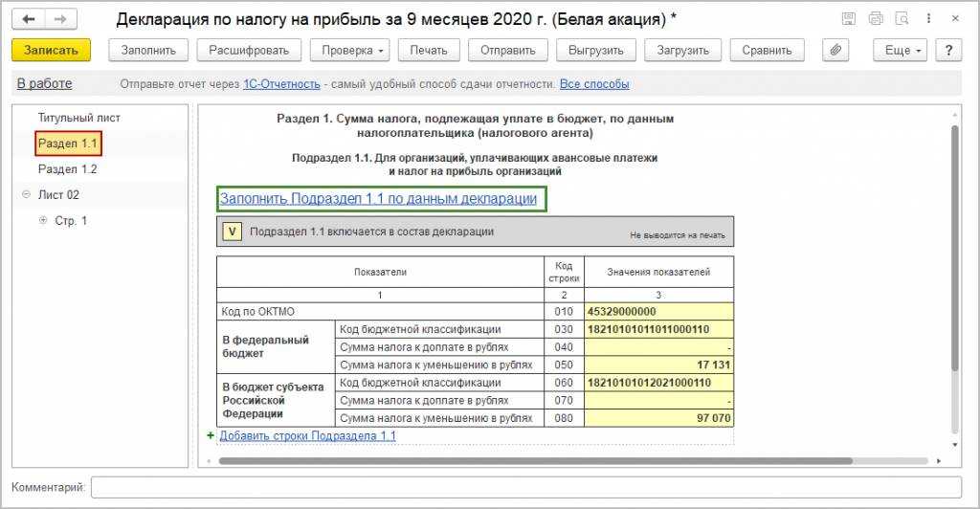Select Раздел 1.2 in the section list
Image resolution: width=980 pixels, height=509 pixels.
click(68, 169)
